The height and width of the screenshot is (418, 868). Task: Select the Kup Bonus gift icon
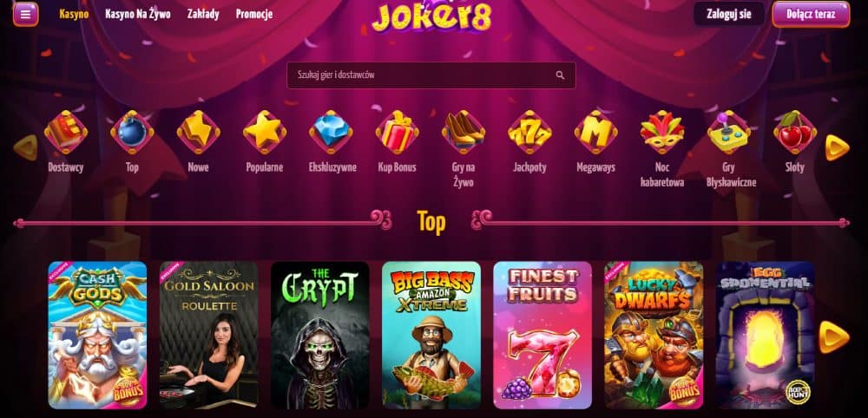coord(397,132)
